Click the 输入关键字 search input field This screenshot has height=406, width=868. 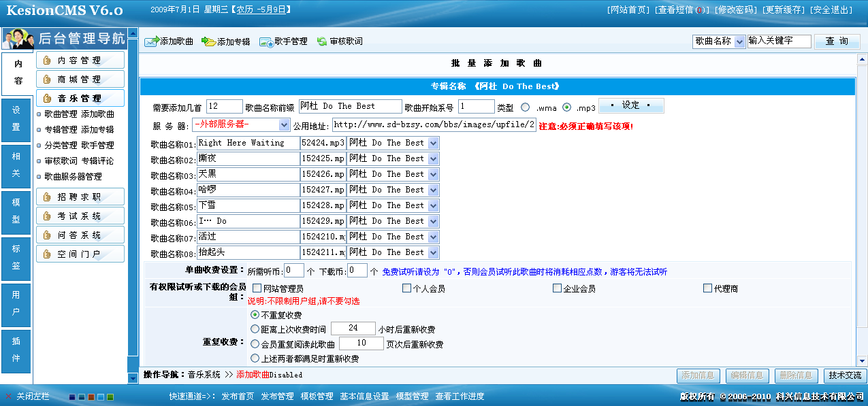coord(779,41)
